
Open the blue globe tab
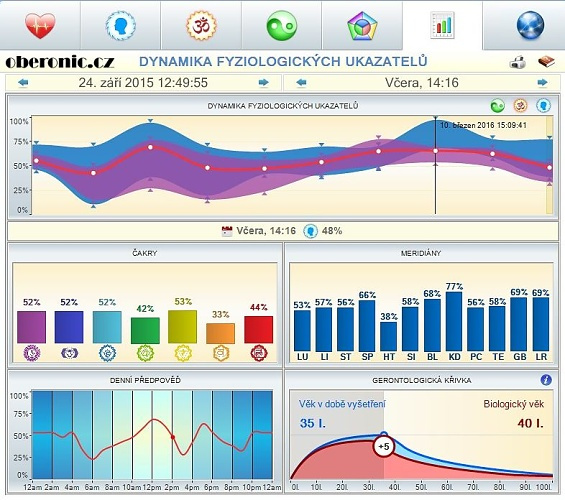coord(530,26)
